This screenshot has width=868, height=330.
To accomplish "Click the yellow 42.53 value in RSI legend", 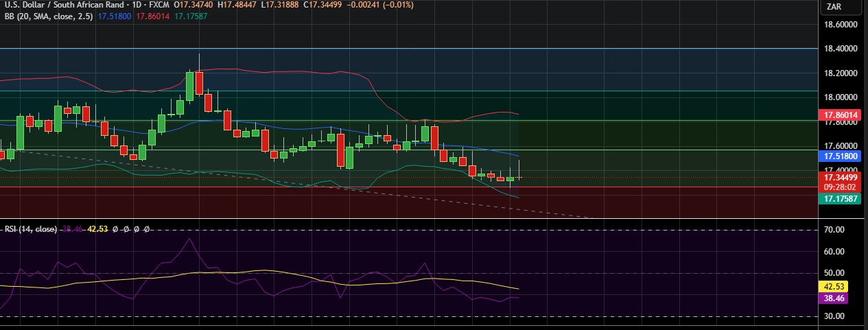I will (x=98, y=229).
